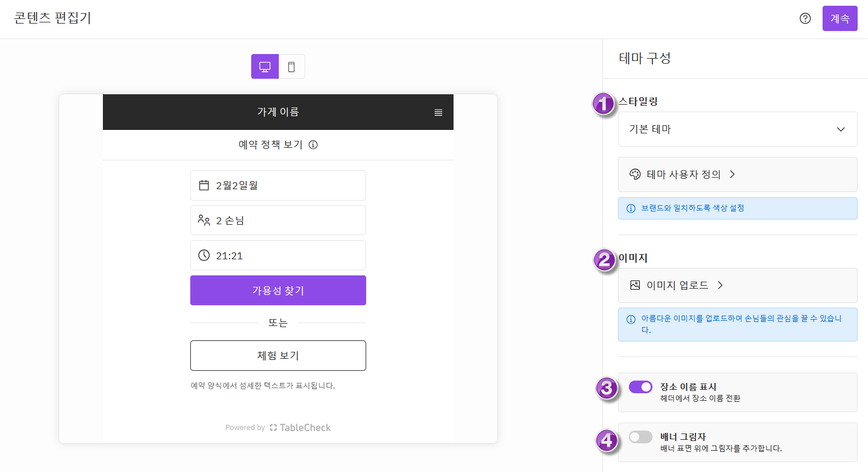Click the 가용성 찾기 button
The image size is (868, 472).
(x=278, y=290)
